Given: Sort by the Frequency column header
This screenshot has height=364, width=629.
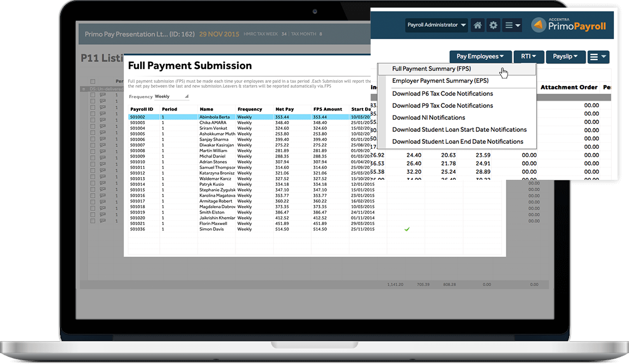Looking at the screenshot, I should 250,109.
